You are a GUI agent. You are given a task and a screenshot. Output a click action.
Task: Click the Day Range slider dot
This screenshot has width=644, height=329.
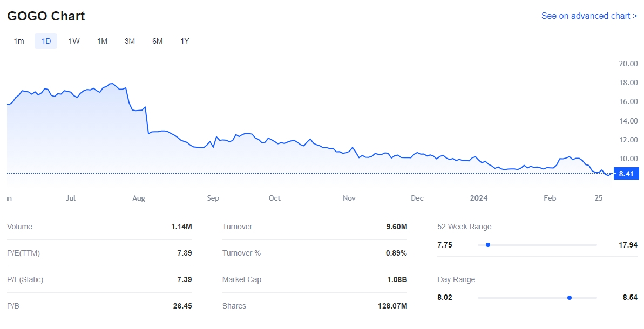tap(570, 298)
